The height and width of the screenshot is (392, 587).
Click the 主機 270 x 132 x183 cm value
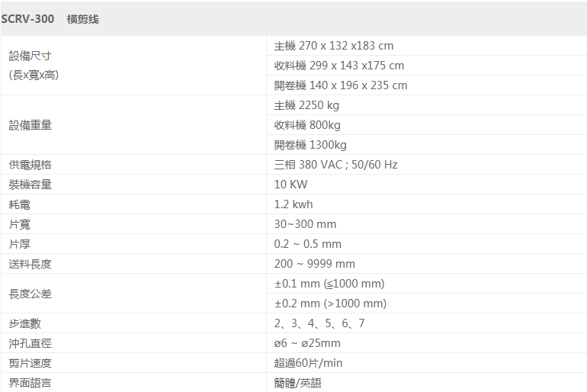(334, 46)
